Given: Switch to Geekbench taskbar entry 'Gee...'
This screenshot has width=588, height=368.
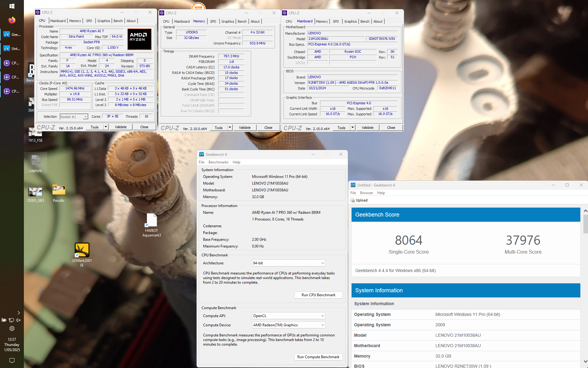Looking at the screenshot, I should (x=12, y=34).
